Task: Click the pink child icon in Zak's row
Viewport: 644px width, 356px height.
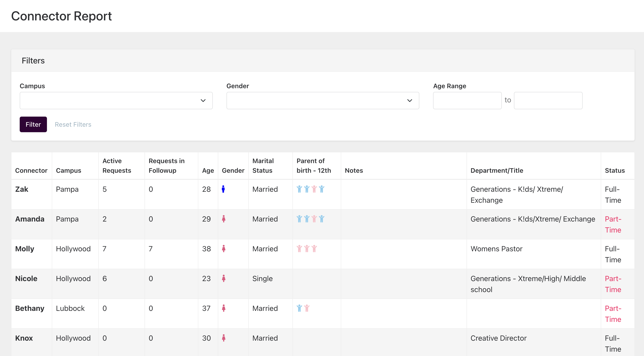Action: 314,189
